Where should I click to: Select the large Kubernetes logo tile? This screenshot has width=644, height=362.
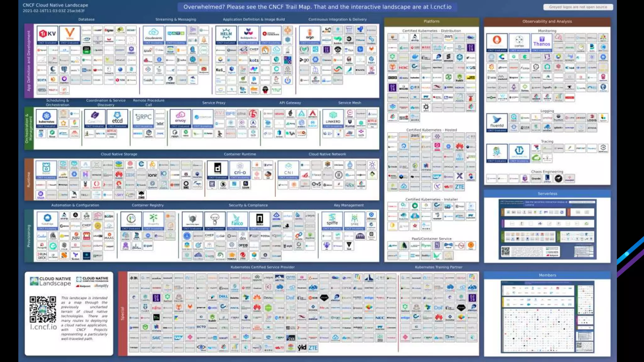(47, 118)
